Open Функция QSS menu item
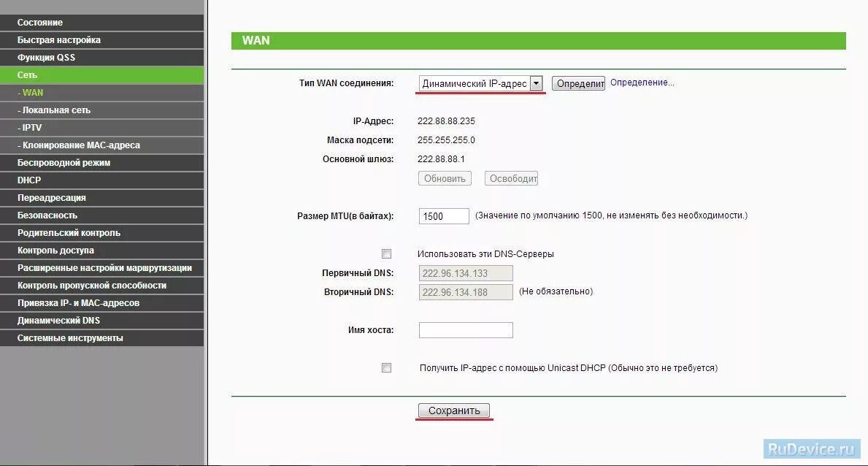 tap(102, 58)
